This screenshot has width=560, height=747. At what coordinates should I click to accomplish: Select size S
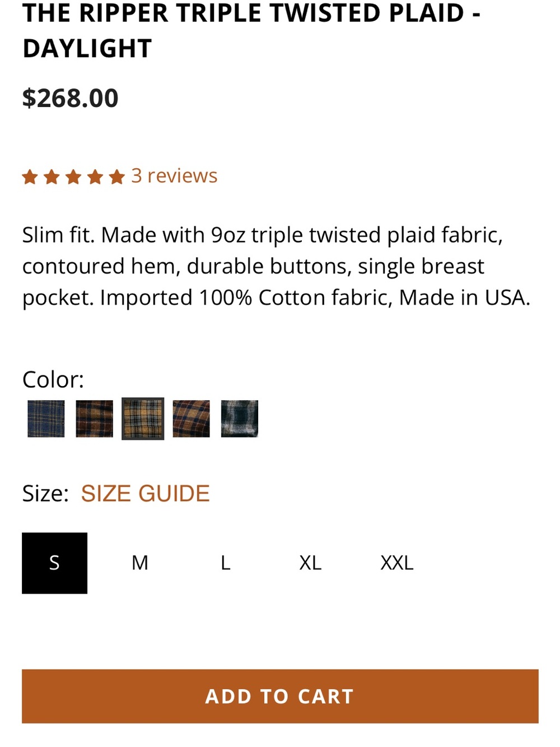54,563
